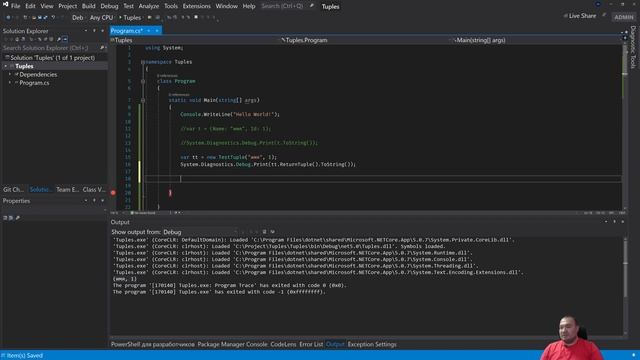Open the Tools menu
This screenshot has height=360, width=640.
[x=171, y=6]
